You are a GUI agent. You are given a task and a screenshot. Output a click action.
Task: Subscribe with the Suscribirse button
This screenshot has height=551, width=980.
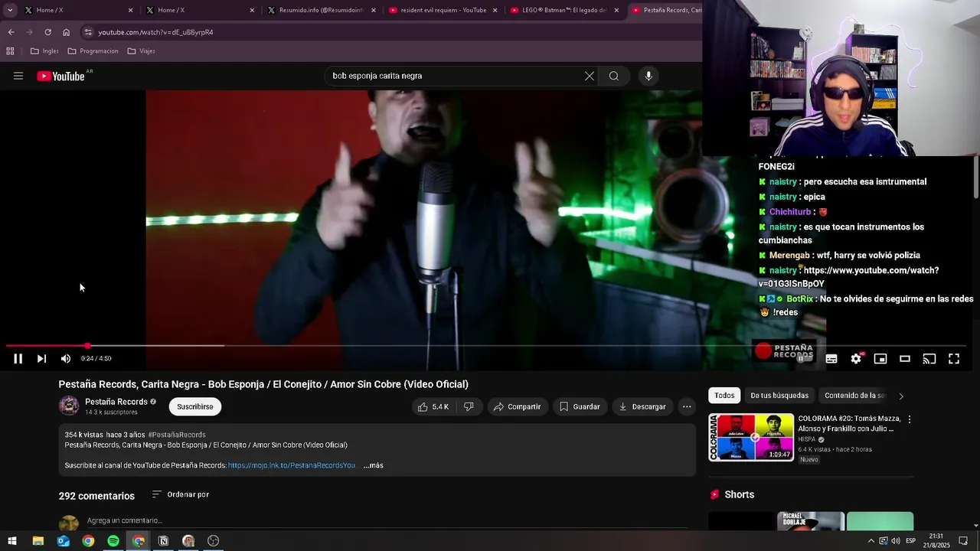(195, 406)
